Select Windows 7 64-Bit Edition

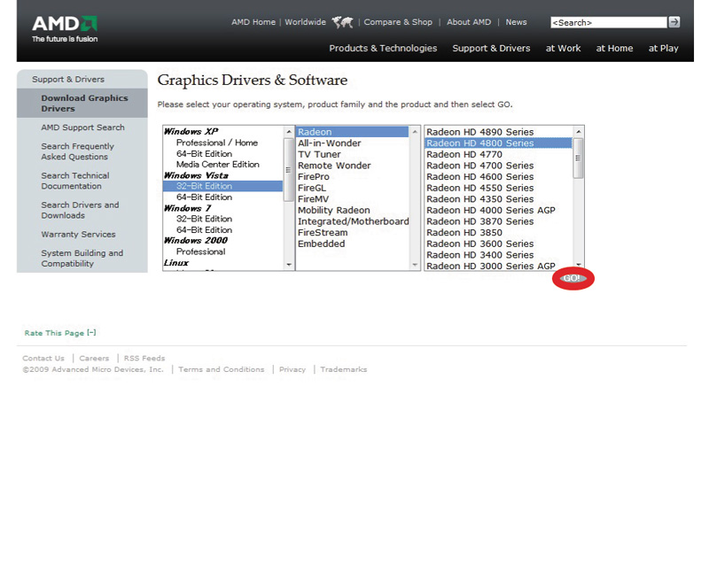tap(204, 229)
